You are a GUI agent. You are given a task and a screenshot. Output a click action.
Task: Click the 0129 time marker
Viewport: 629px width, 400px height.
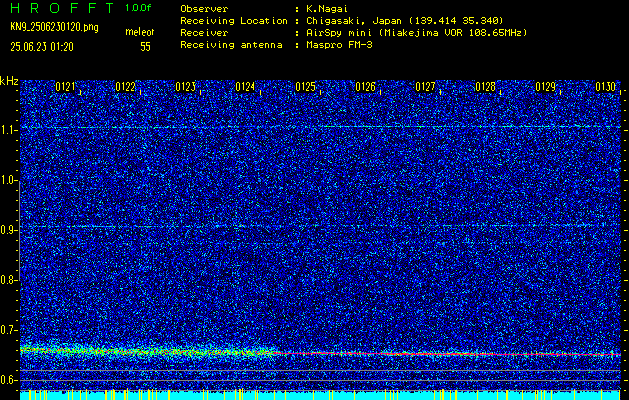pyautogui.click(x=546, y=87)
